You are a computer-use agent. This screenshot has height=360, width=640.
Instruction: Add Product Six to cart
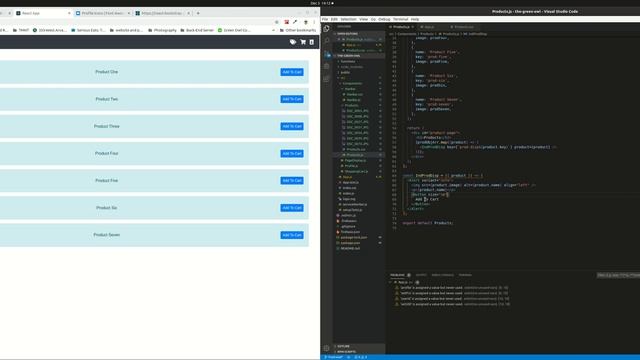point(292,208)
